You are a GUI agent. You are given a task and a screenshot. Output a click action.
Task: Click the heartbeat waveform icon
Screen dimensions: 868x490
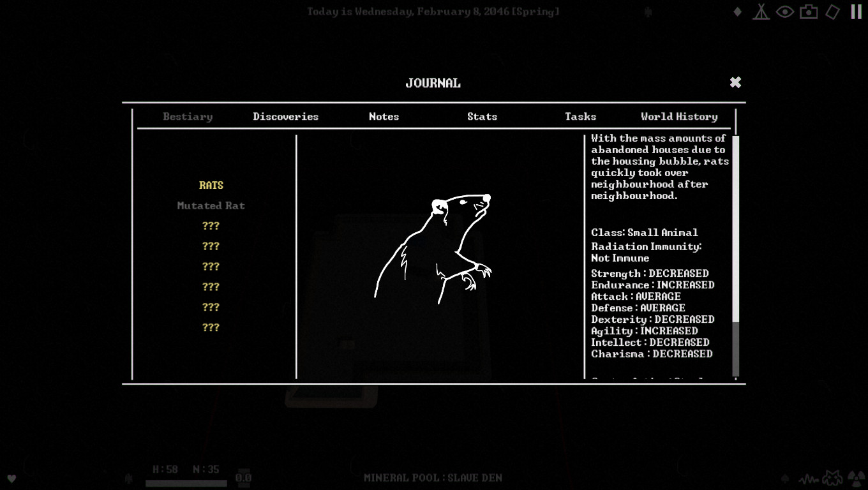[x=808, y=479]
